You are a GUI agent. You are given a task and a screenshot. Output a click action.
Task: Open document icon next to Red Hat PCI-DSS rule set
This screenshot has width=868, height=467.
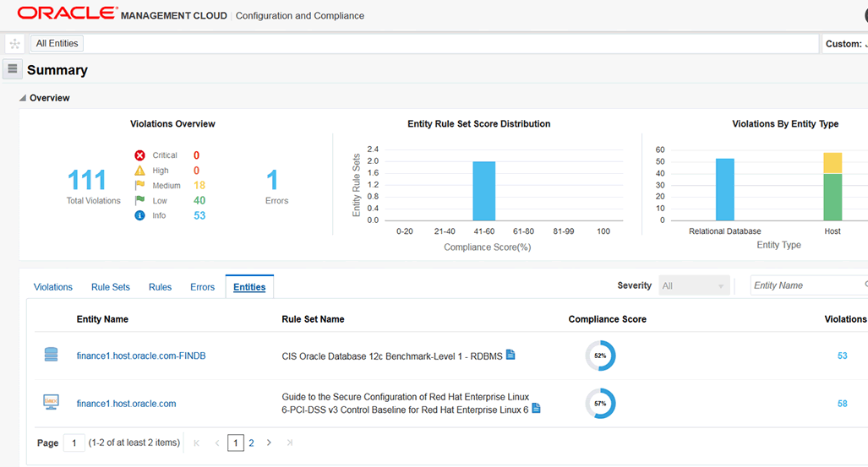coord(536,409)
